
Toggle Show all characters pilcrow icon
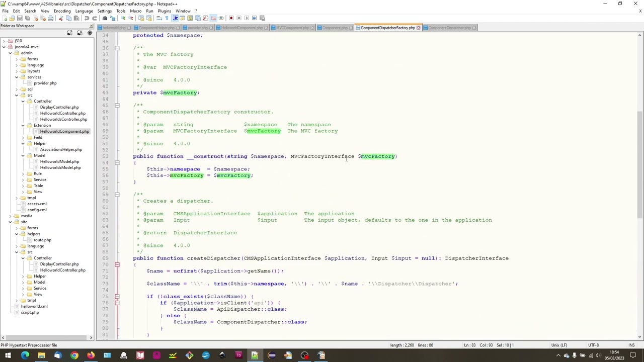coord(167,18)
